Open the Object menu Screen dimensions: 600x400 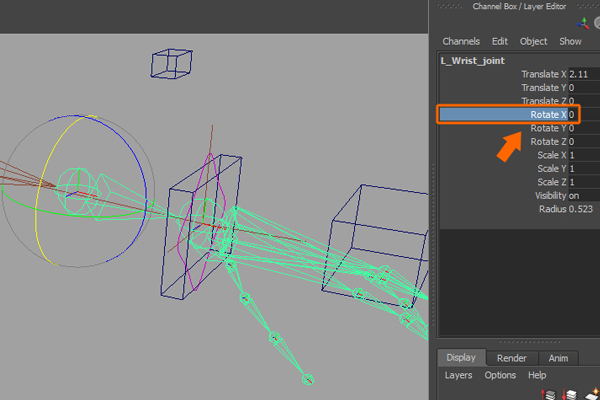(533, 41)
